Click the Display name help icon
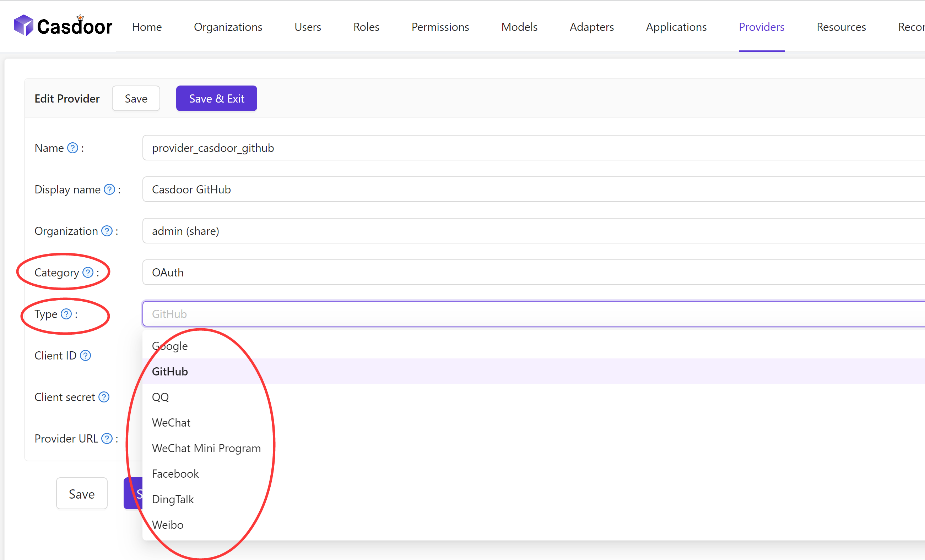The image size is (925, 560). [x=109, y=190]
